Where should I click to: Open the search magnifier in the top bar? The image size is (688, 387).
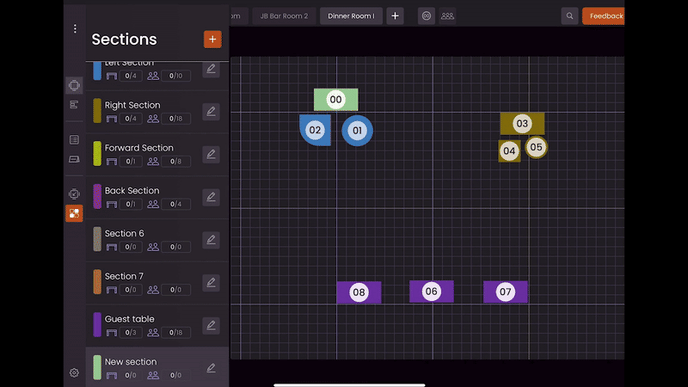click(570, 16)
